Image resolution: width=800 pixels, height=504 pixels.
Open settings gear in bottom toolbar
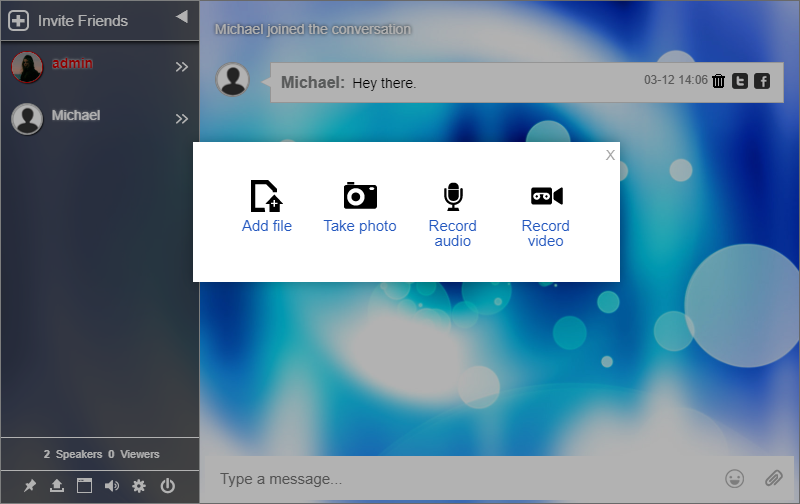click(139, 486)
